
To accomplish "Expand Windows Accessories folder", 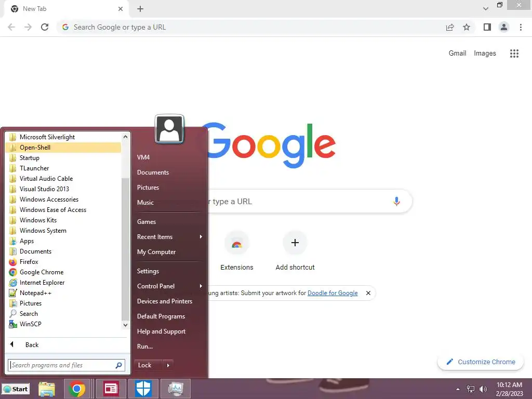I will point(63,199).
